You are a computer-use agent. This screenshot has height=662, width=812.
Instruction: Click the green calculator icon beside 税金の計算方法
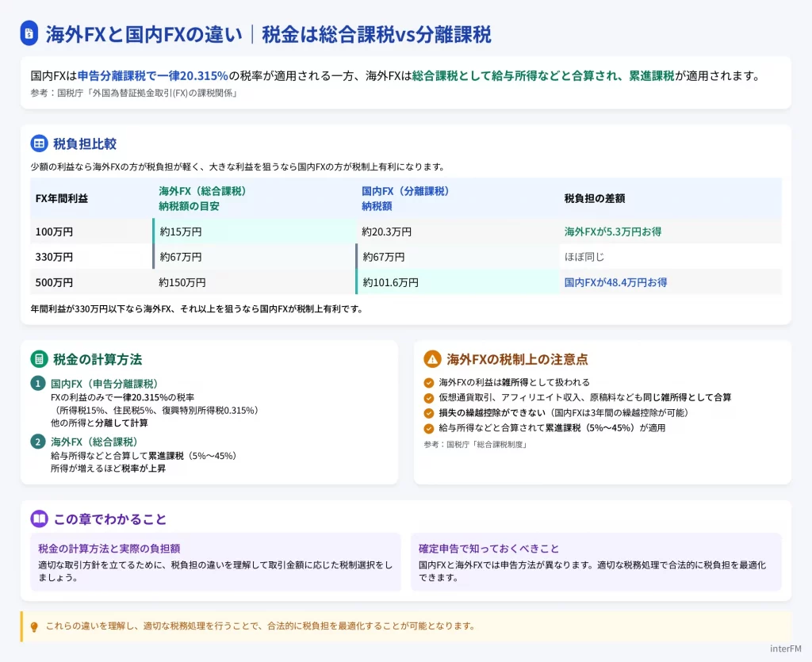tap(39, 359)
